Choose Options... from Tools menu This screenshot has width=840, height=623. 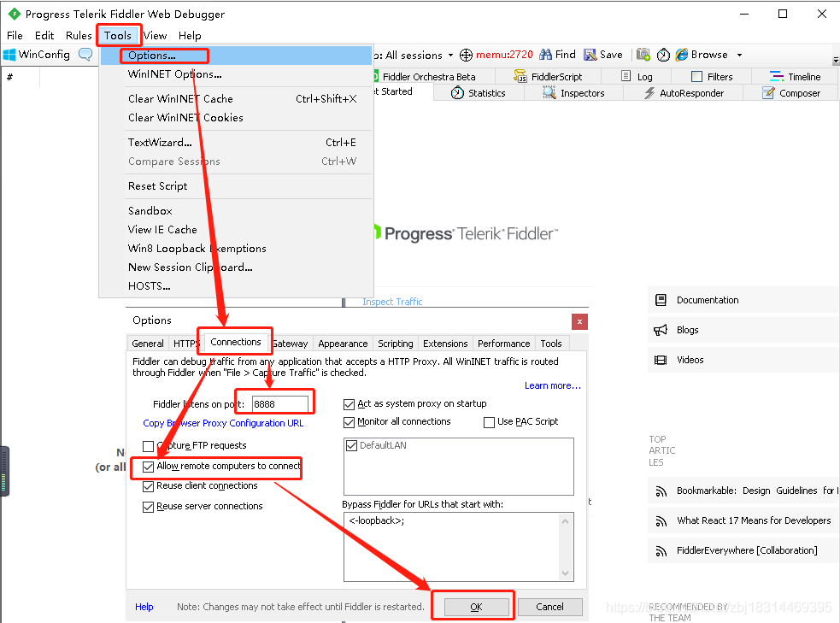[237, 56]
